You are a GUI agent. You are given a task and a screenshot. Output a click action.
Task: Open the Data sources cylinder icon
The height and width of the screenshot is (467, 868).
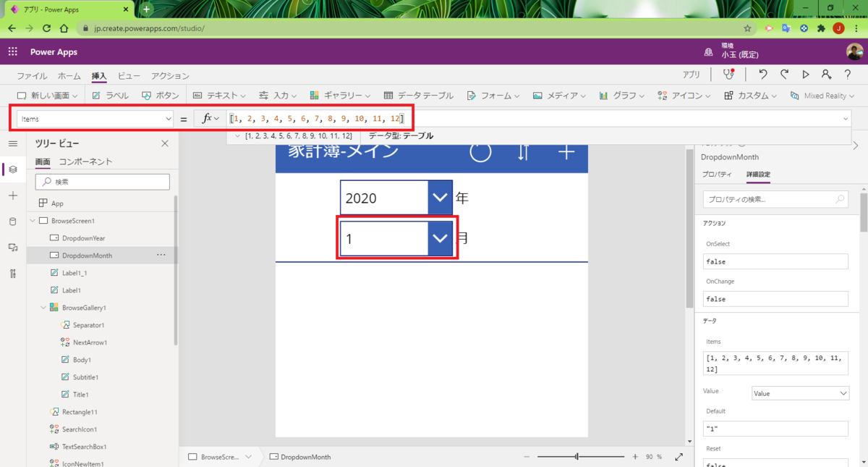tap(12, 222)
